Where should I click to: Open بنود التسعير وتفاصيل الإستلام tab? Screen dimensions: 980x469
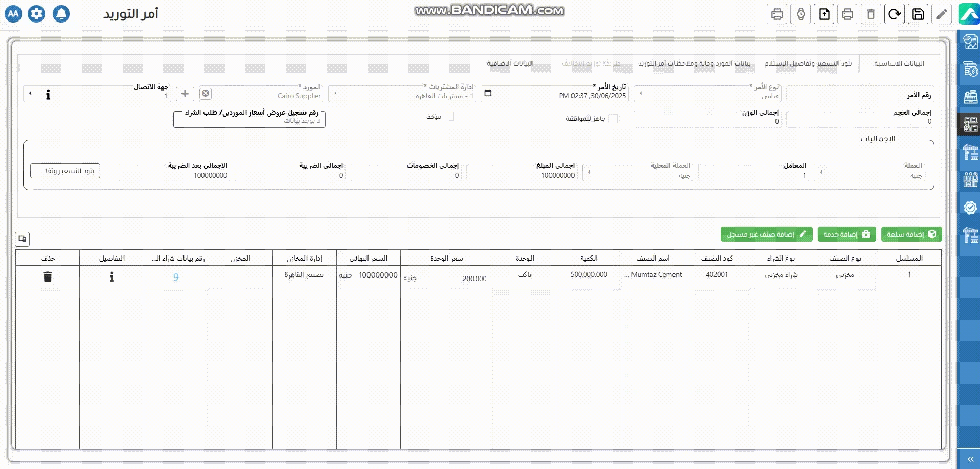(x=808, y=63)
